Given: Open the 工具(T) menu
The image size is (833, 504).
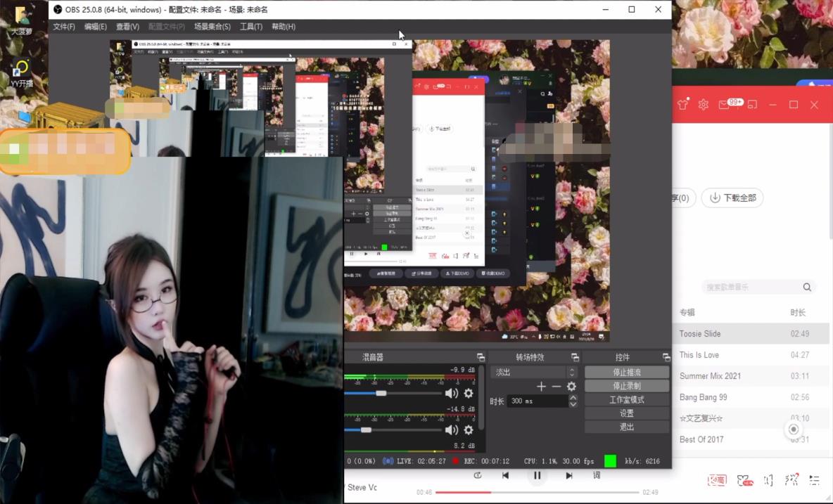Looking at the screenshot, I should coord(250,27).
